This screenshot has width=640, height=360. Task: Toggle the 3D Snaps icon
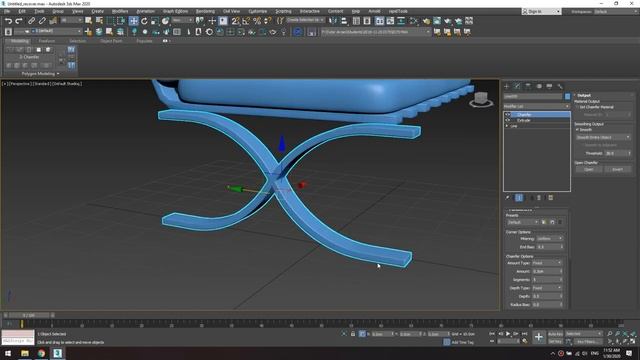[236, 21]
